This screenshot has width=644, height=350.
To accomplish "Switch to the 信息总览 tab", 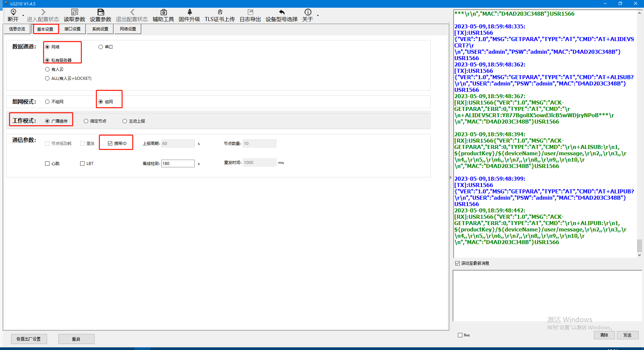I will tap(17, 29).
